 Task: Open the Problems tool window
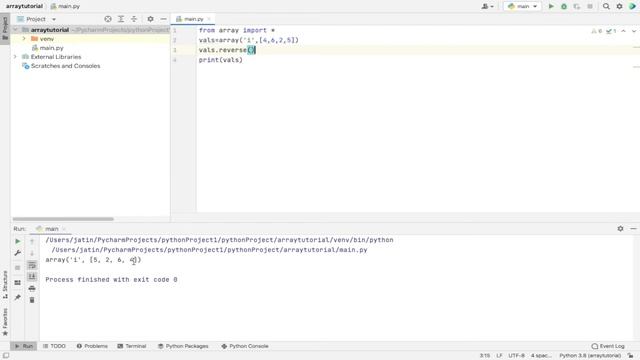[x=92, y=346]
